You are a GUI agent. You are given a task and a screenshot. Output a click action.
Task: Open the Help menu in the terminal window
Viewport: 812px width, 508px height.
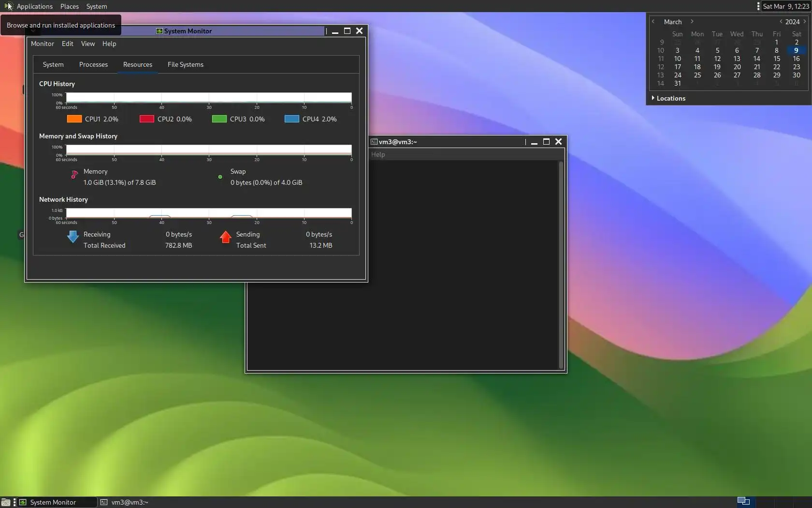(x=378, y=154)
